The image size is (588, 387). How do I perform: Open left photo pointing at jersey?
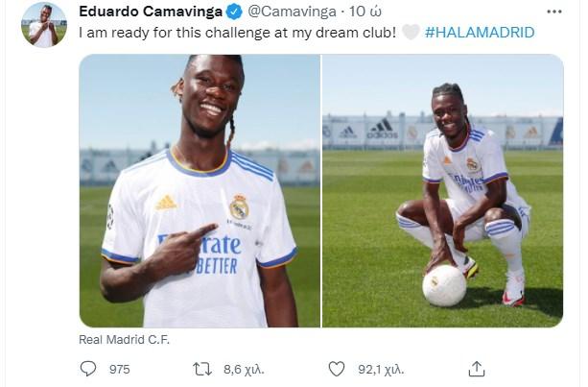(x=200, y=191)
